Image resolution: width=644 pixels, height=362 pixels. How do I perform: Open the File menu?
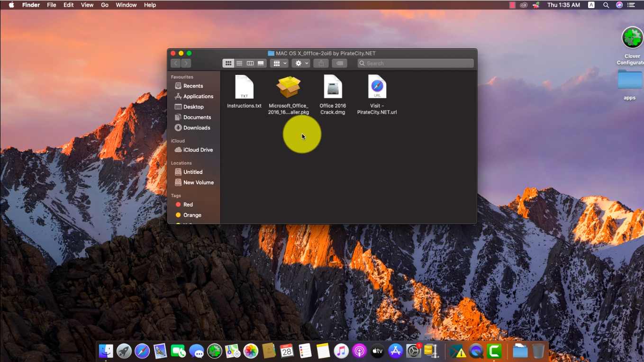pyautogui.click(x=51, y=5)
